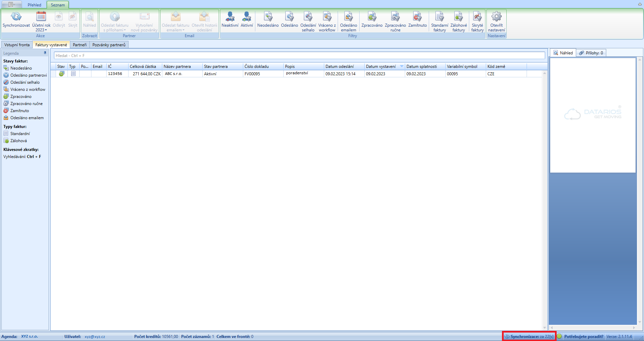Toggle Standardní faktury filter

point(440,17)
